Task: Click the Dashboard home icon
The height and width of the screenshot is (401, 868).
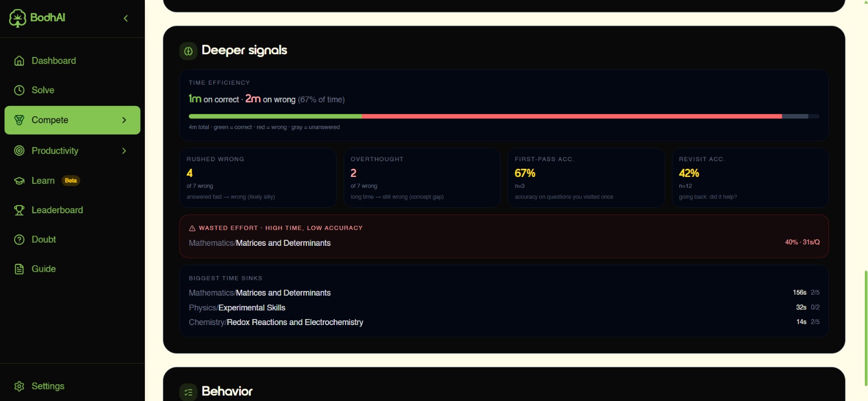Action: (19, 61)
